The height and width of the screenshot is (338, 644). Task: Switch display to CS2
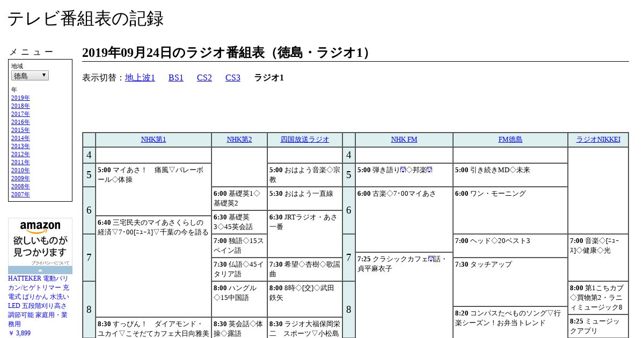(x=204, y=78)
